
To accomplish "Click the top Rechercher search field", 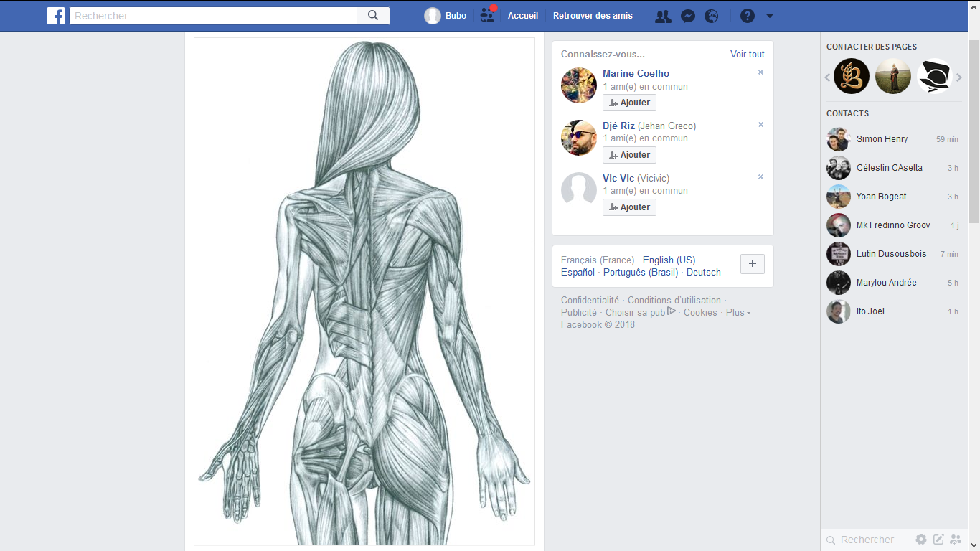I will pos(215,16).
